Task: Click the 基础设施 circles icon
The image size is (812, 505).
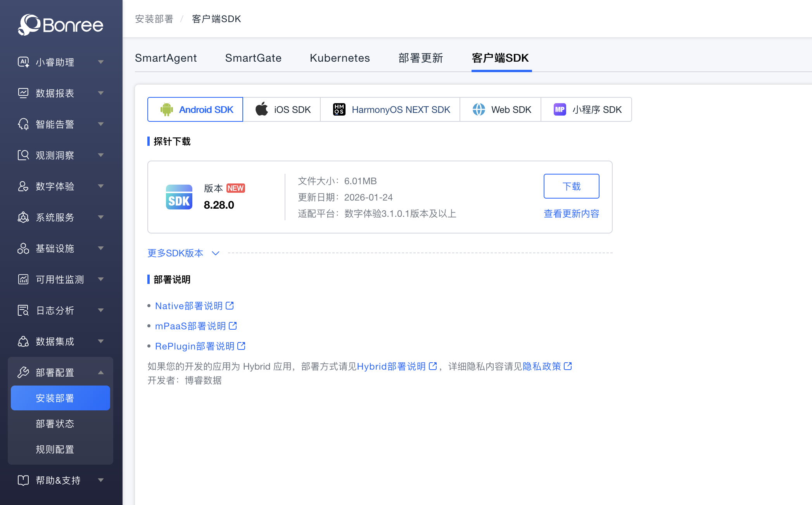Action: click(x=23, y=248)
